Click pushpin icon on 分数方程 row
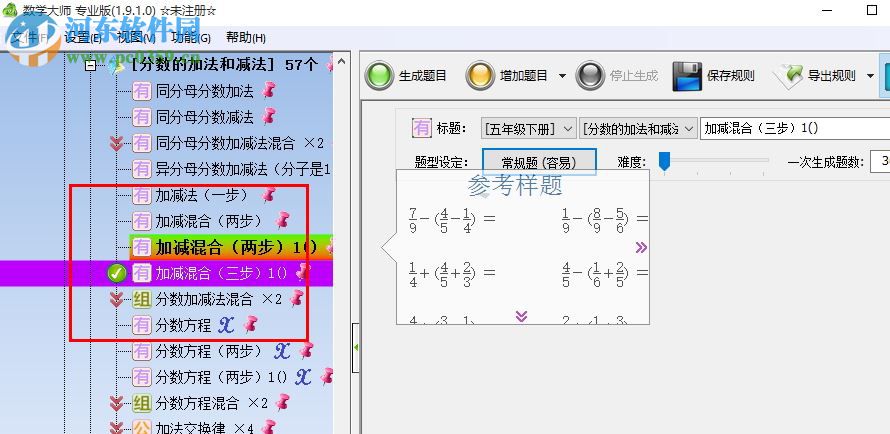The width and height of the screenshot is (890, 434). pyautogui.click(x=250, y=325)
